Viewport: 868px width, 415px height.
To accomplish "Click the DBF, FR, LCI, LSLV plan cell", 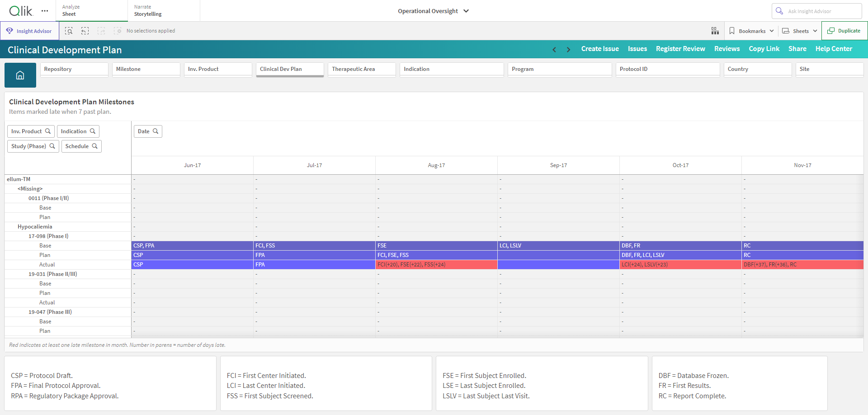I will (x=680, y=255).
